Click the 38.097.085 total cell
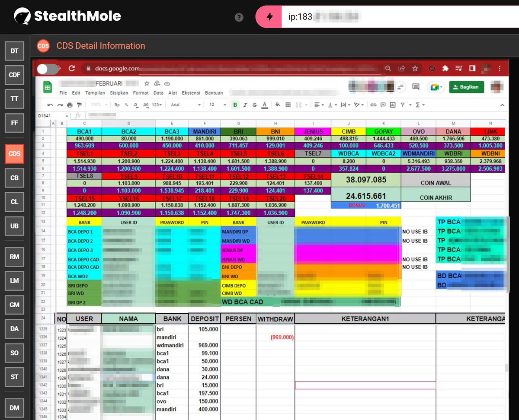The image size is (519, 420). tap(366, 180)
